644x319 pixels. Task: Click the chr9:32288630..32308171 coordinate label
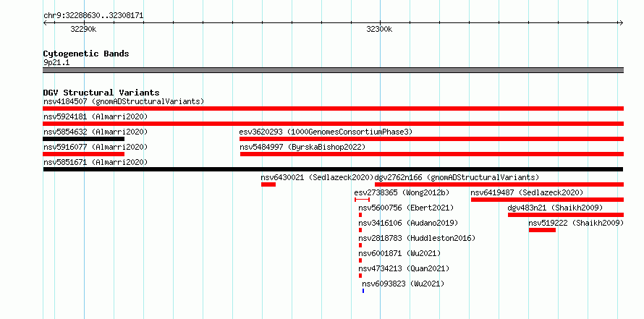point(93,16)
